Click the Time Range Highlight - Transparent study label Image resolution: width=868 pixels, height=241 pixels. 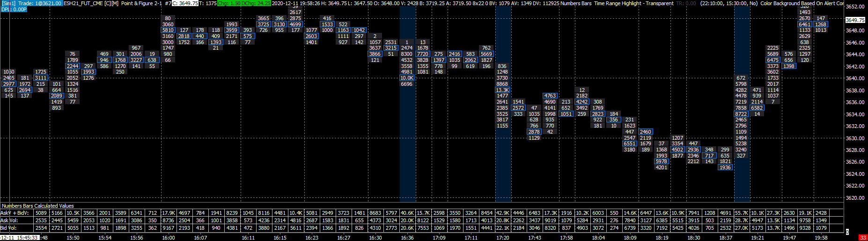pos(634,3)
